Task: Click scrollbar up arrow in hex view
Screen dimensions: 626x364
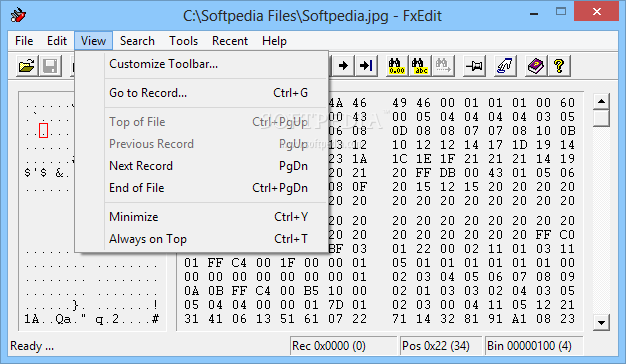Action: [601, 101]
